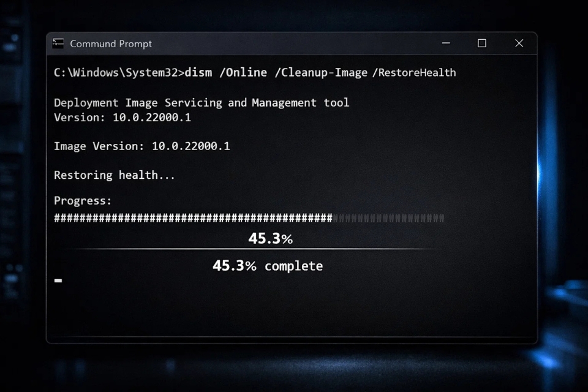This screenshot has height=392, width=588.
Task: Click the word dism in the command
Action: (198, 73)
